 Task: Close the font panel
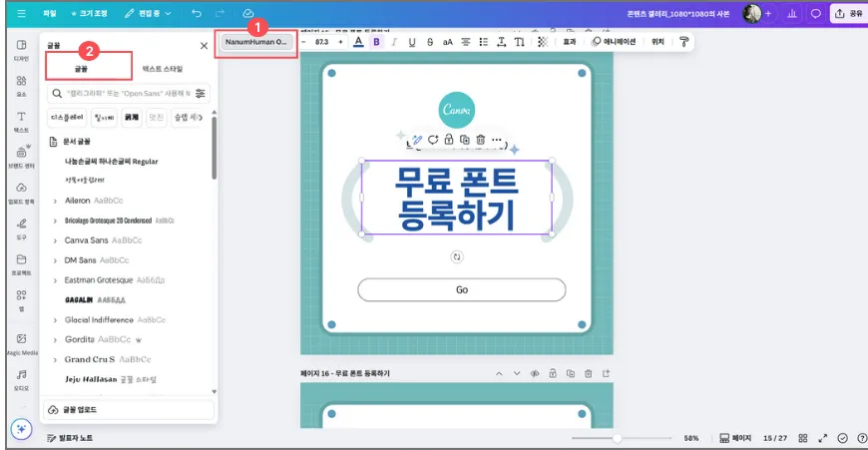point(204,46)
